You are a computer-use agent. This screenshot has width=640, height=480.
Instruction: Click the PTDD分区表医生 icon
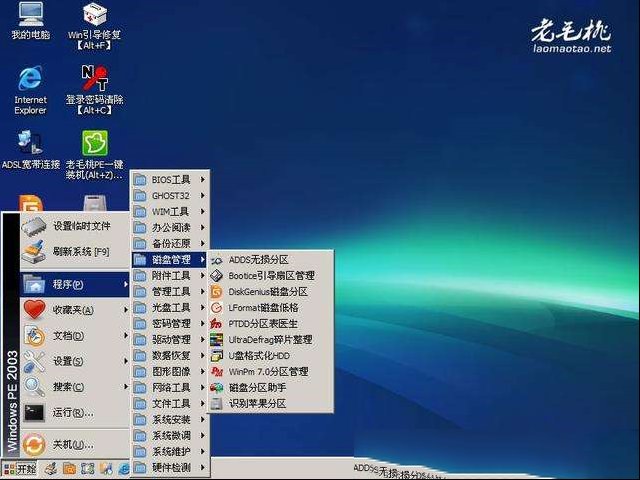click(216, 324)
